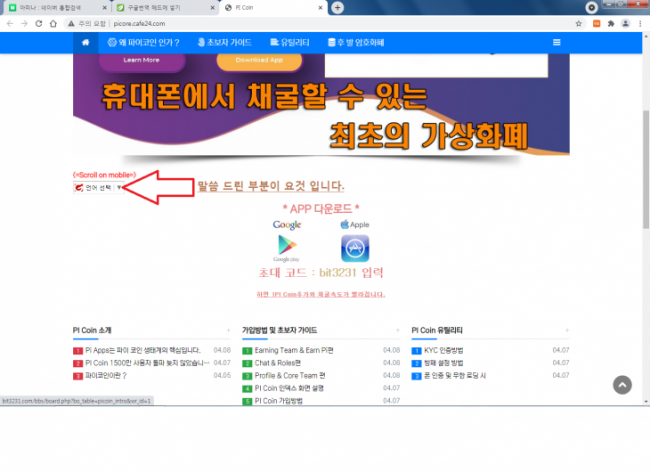Click the Apple logo label
The width and height of the screenshot is (650, 473).
click(355, 224)
